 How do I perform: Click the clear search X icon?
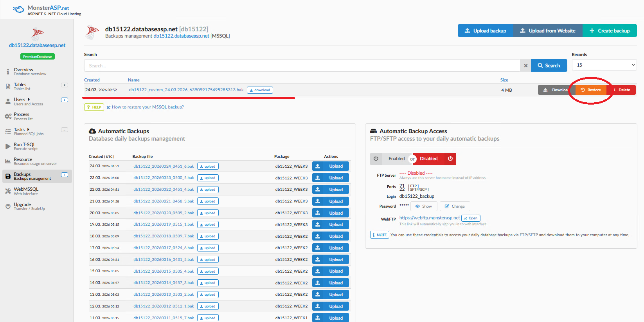tap(525, 66)
